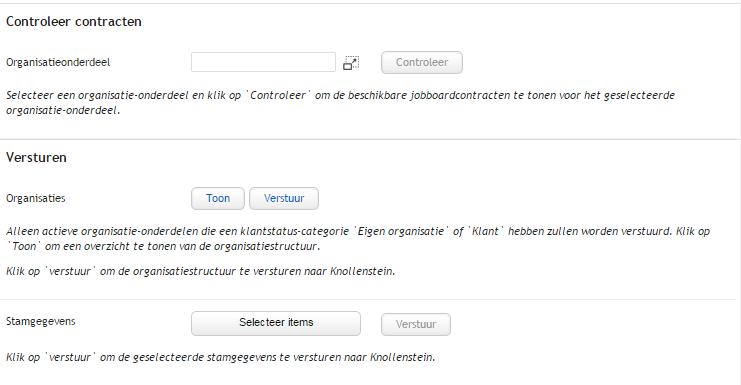Click the divider above the Stamgegevens row
Image resolution: width=741 pixels, height=385 pixels.
click(368, 299)
